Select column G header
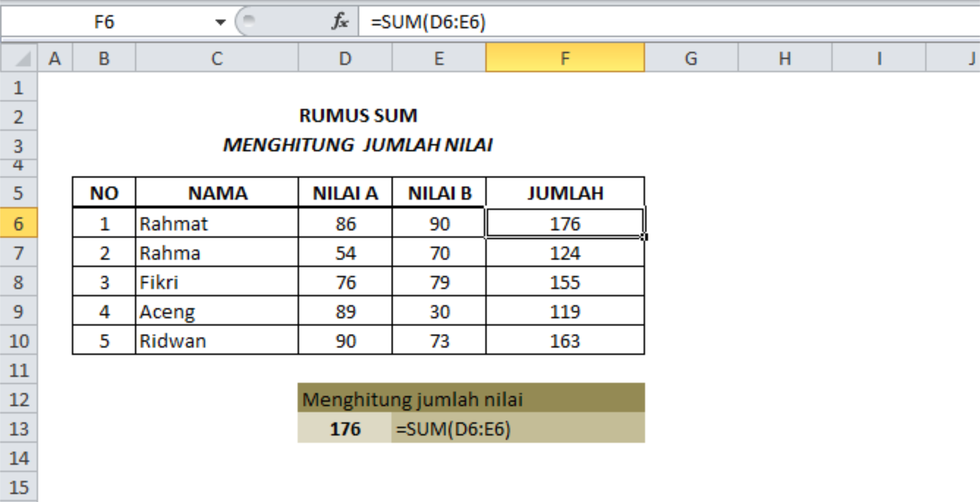The height and width of the screenshot is (502, 980). point(691,58)
